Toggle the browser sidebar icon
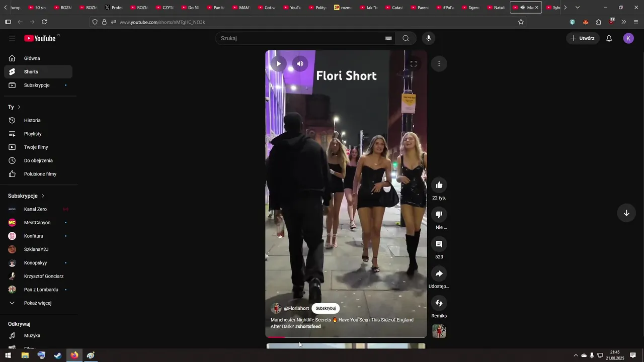Image resolution: width=644 pixels, height=362 pixels. [x=8, y=22]
